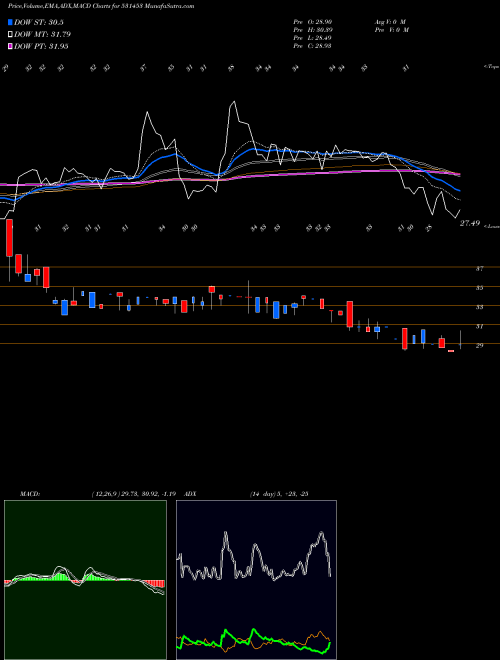Click the 37 price axis label
The width and height of the screenshot is (500, 660).
point(479,268)
